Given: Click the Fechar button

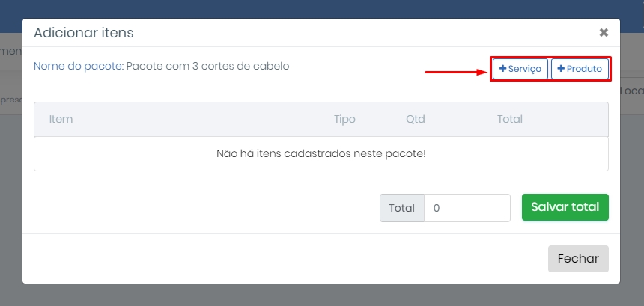Looking at the screenshot, I should click(578, 259).
